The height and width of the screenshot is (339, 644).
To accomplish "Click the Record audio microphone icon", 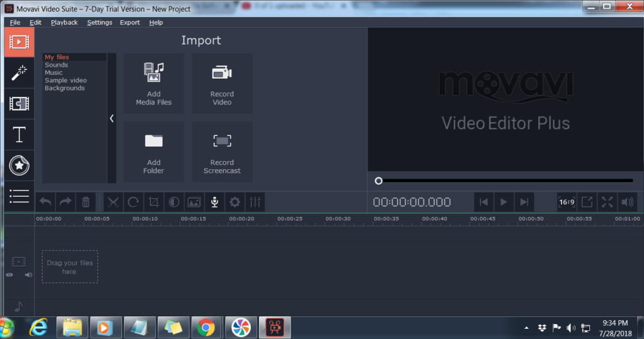I will tap(214, 202).
